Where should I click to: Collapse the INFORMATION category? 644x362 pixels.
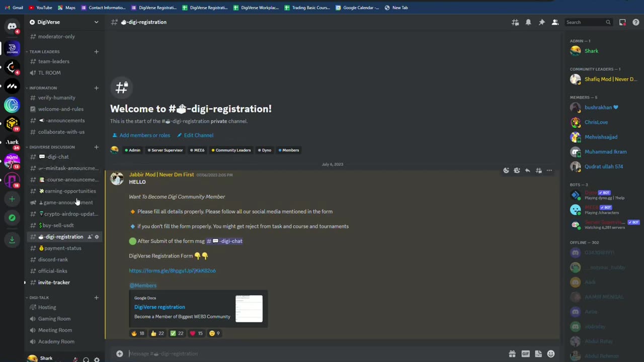(x=43, y=88)
